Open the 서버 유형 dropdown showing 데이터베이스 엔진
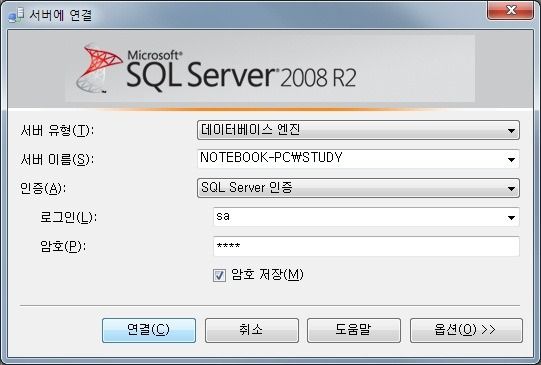This screenshot has height=365, width=541. point(358,130)
